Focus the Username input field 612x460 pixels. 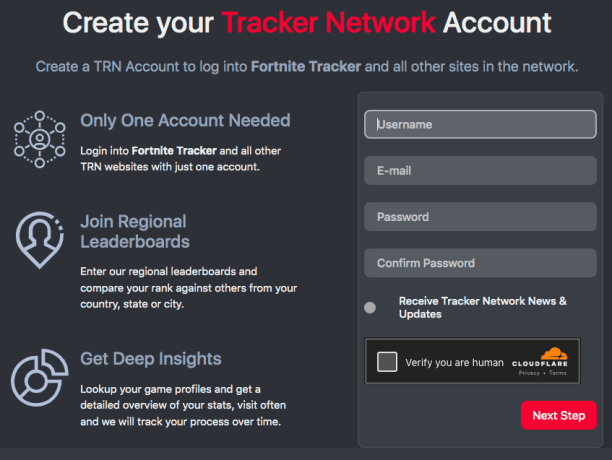coord(480,125)
